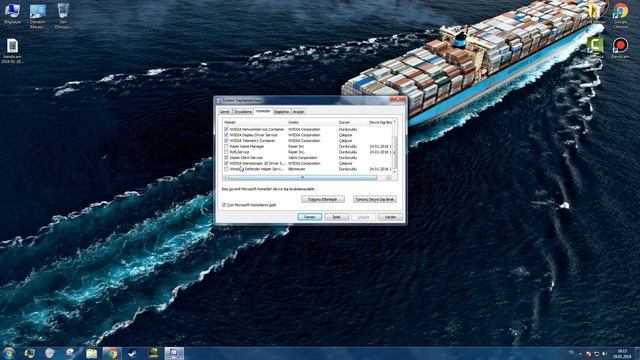Click the Devre Dışı Bırakılma date column header

(x=380, y=122)
